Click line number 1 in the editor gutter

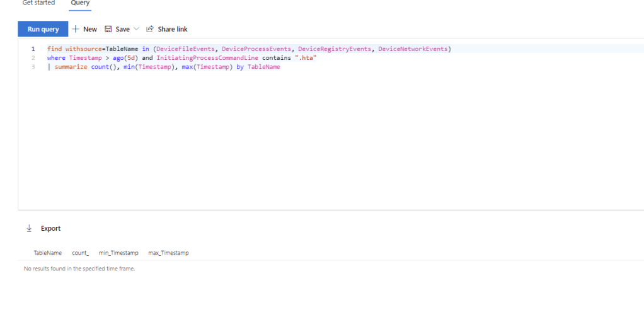33,49
